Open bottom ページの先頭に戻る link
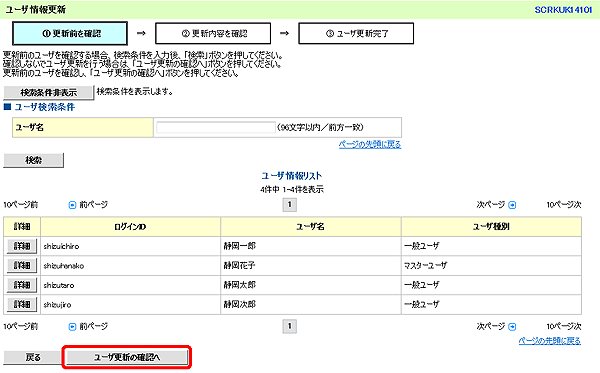 pos(549,340)
